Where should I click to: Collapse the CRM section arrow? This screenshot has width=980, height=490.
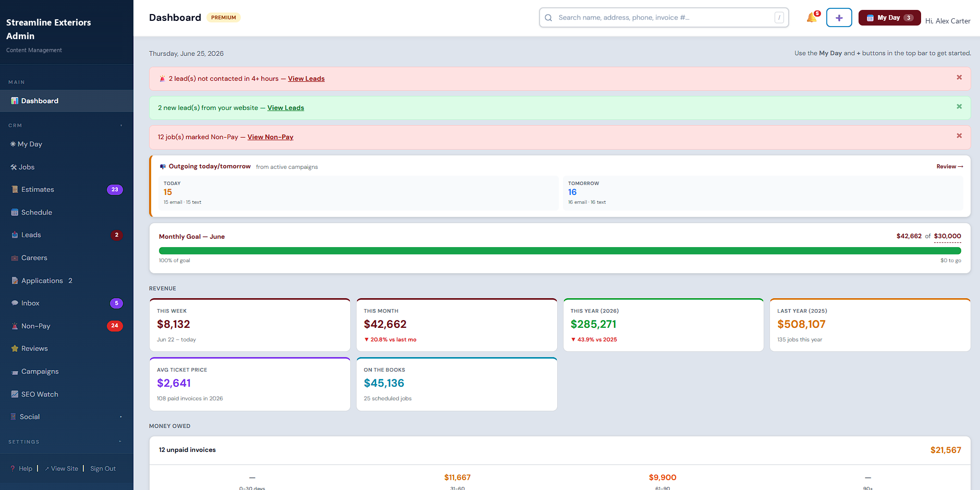coord(121,126)
